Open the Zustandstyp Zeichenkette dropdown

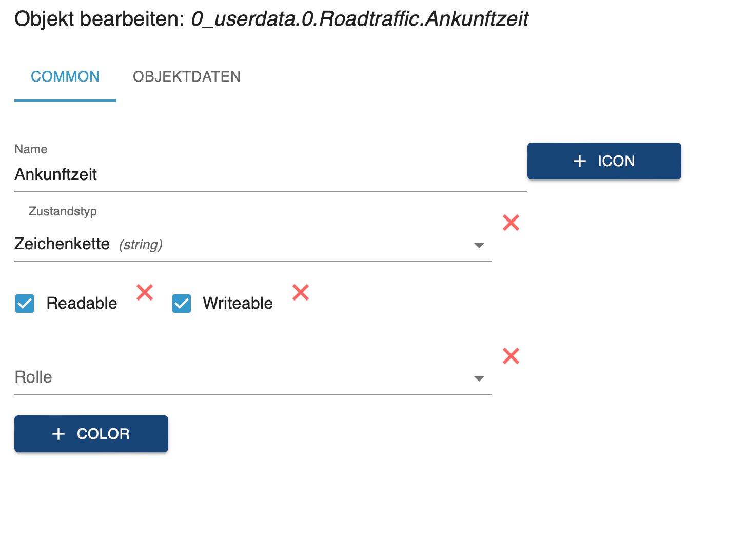click(x=246, y=245)
